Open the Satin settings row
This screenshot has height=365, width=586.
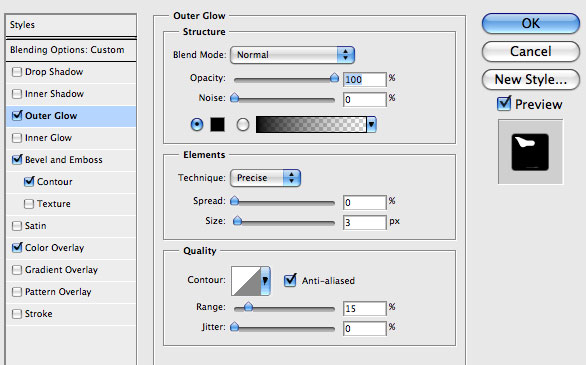(71, 226)
